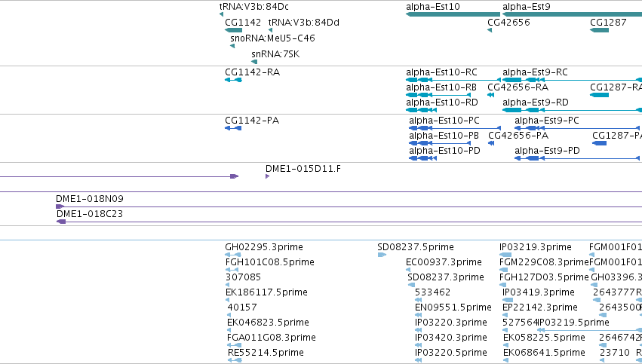Click the DME1-015D11.F clone label

tap(303, 169)
